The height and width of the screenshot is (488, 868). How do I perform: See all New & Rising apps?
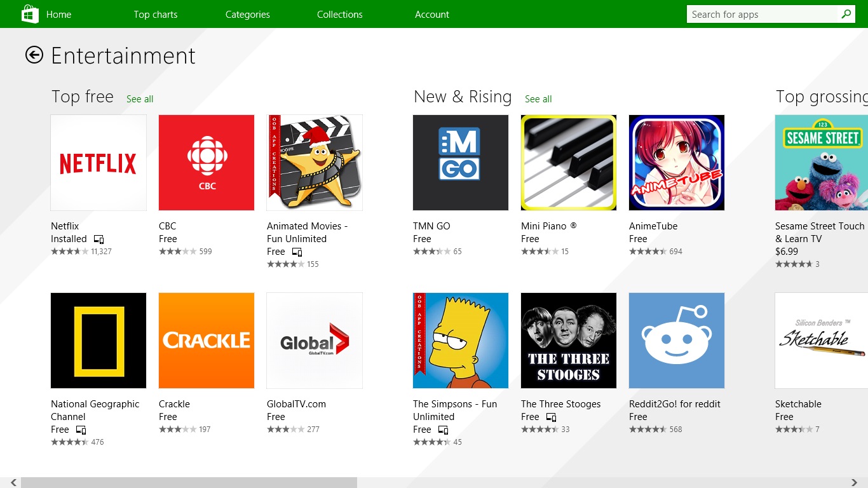[x=538, y=99]
